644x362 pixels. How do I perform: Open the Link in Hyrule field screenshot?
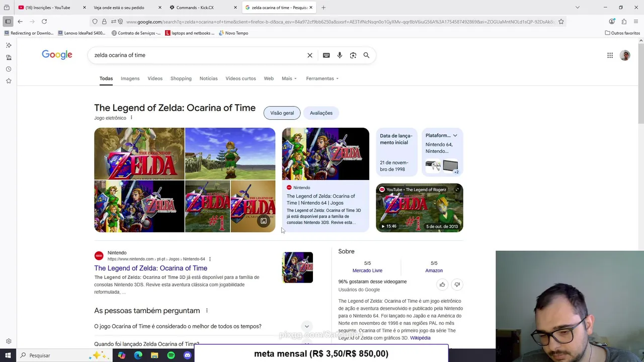pyautogui.click(x=230, y=153)
